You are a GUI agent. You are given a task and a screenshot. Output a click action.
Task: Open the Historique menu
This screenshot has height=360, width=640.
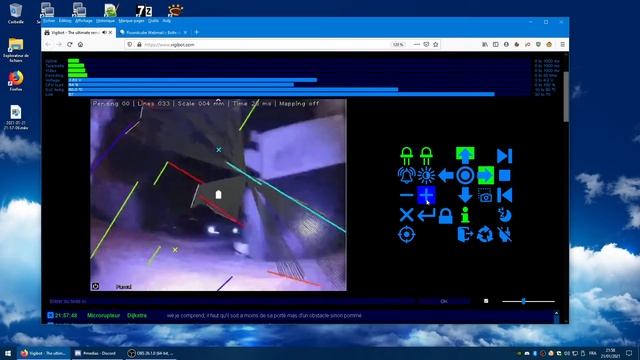[105, 20]
